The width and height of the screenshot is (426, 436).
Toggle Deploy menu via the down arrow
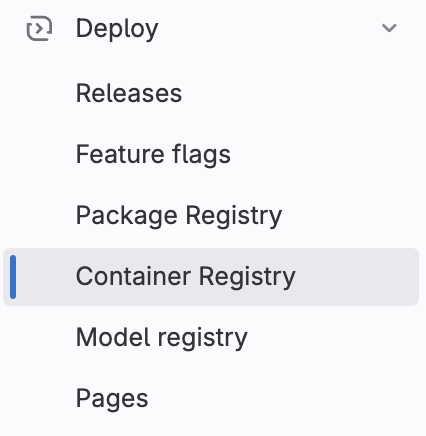[389, 28]
